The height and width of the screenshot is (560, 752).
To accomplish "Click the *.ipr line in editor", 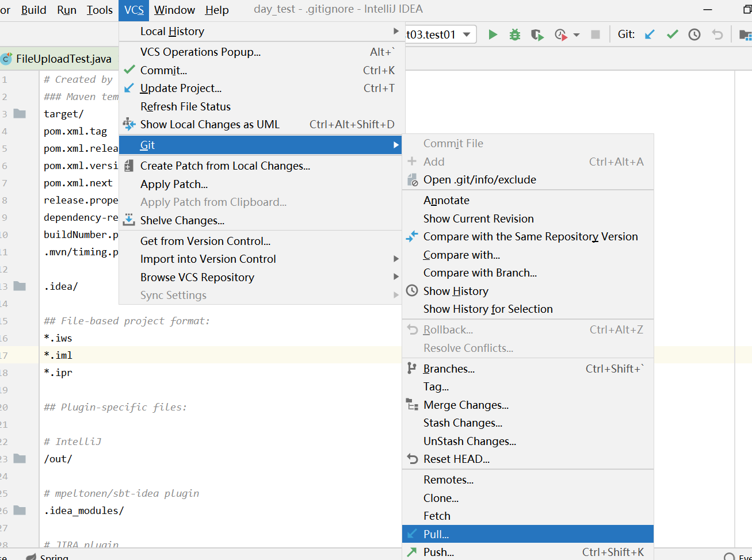I will (x=58, y=373).
